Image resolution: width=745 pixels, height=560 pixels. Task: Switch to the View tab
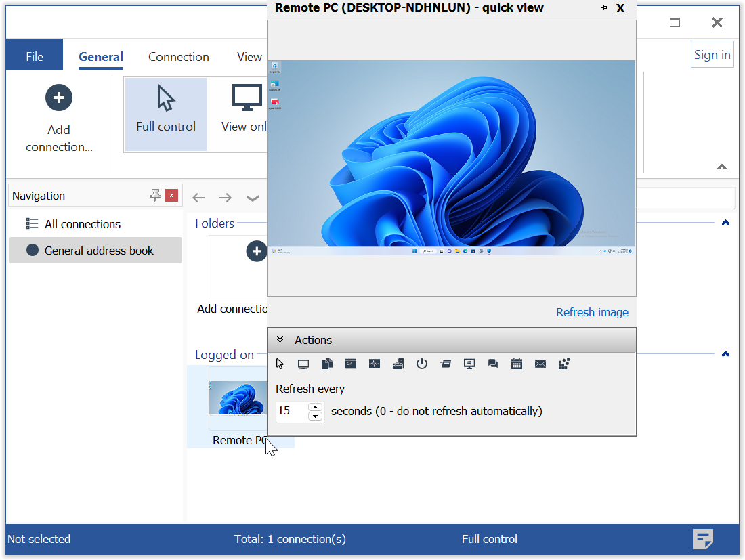pos(249,57)
